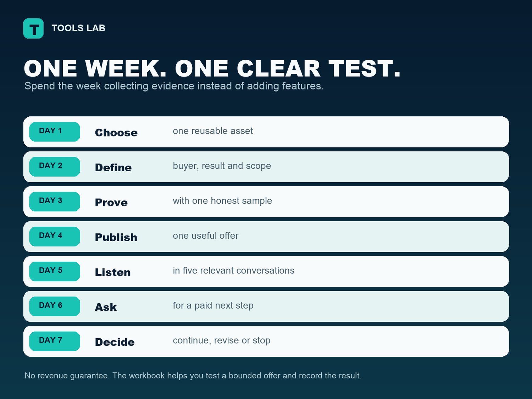Select the DAY 1 badge
The image size is (532, 399).
tap(55, 132)
